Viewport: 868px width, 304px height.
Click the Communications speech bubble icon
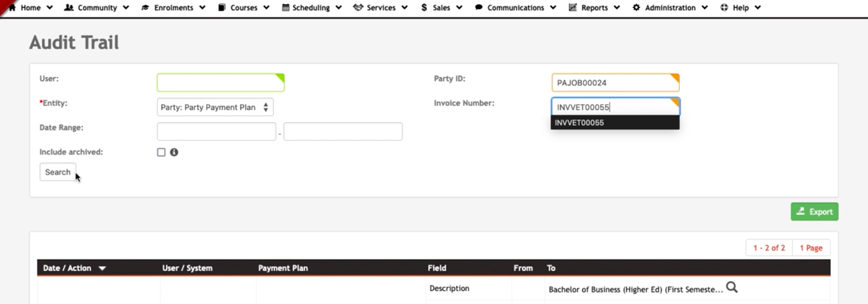(478, 8)
